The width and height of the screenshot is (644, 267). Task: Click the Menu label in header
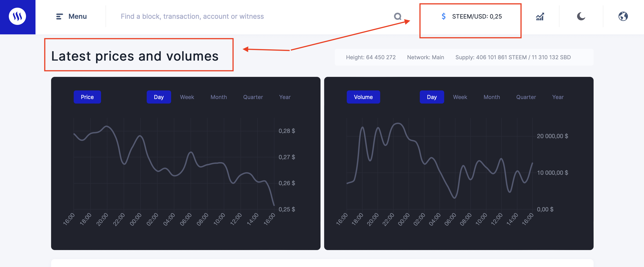click(x=78, y=17)
